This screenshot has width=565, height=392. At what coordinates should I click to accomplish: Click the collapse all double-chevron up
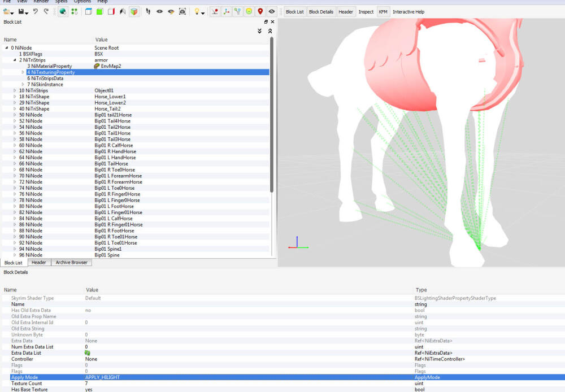pos(270,31)
